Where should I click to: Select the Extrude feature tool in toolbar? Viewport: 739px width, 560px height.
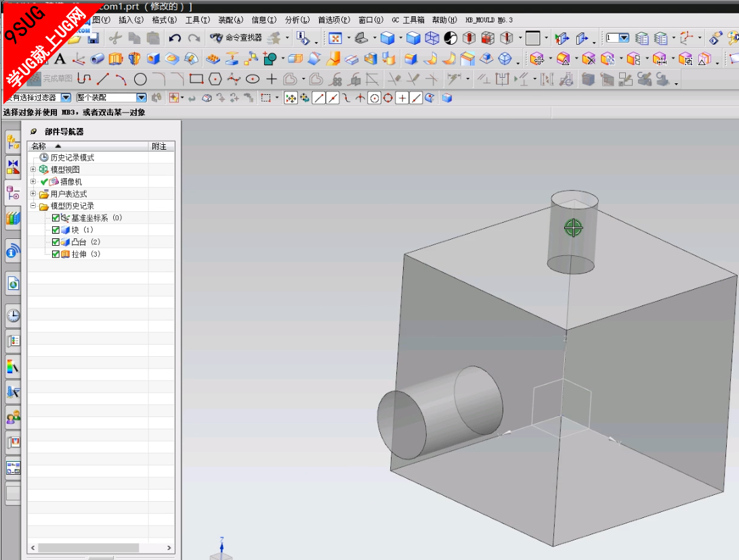[x=115, y=59]
